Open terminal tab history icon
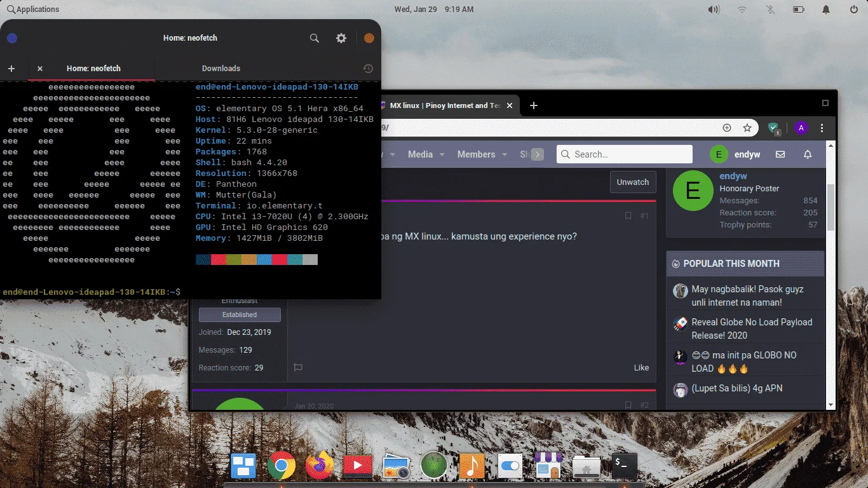Screen dimensions: 868x488 pyautogui.click(x=368, y=69)
